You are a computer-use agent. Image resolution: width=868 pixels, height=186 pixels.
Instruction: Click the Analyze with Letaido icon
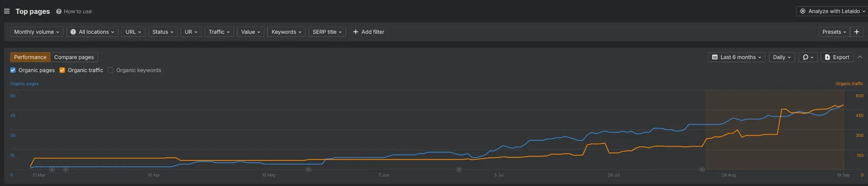coord(803,11)
